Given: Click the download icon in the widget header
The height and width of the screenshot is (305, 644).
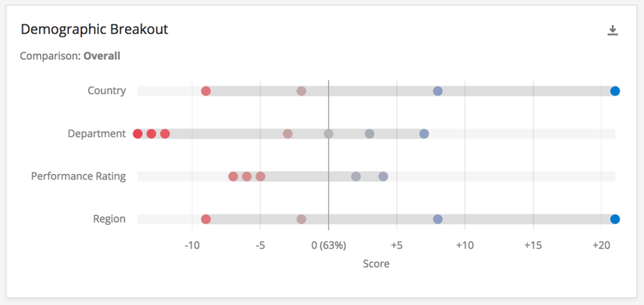Looking at the screenshot, I should tap(613, 30).
